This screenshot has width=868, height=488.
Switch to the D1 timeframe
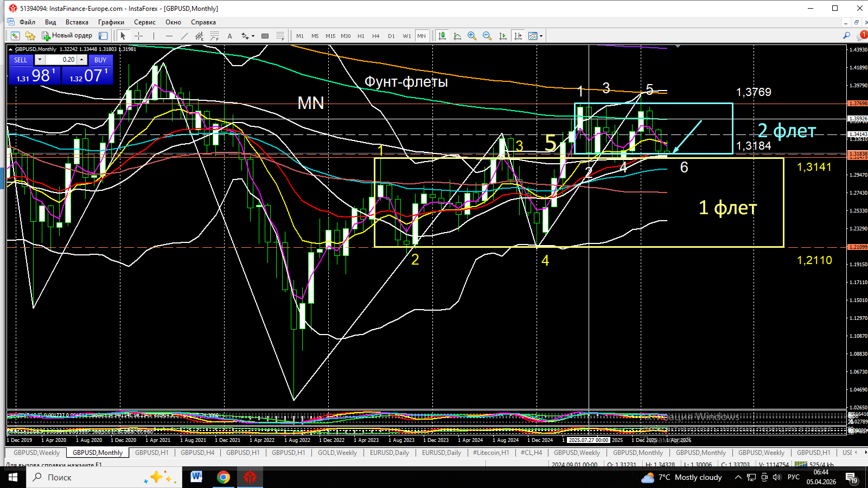click(x=391, y=36)
